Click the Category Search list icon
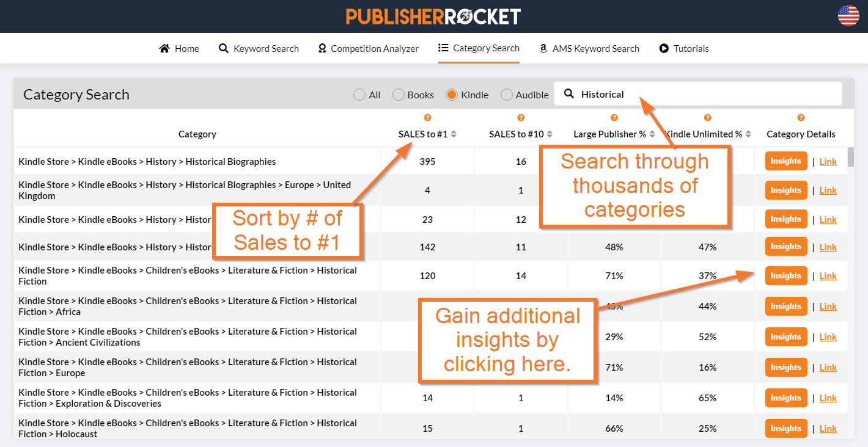868x447 pixels. (x=442, y=48)
